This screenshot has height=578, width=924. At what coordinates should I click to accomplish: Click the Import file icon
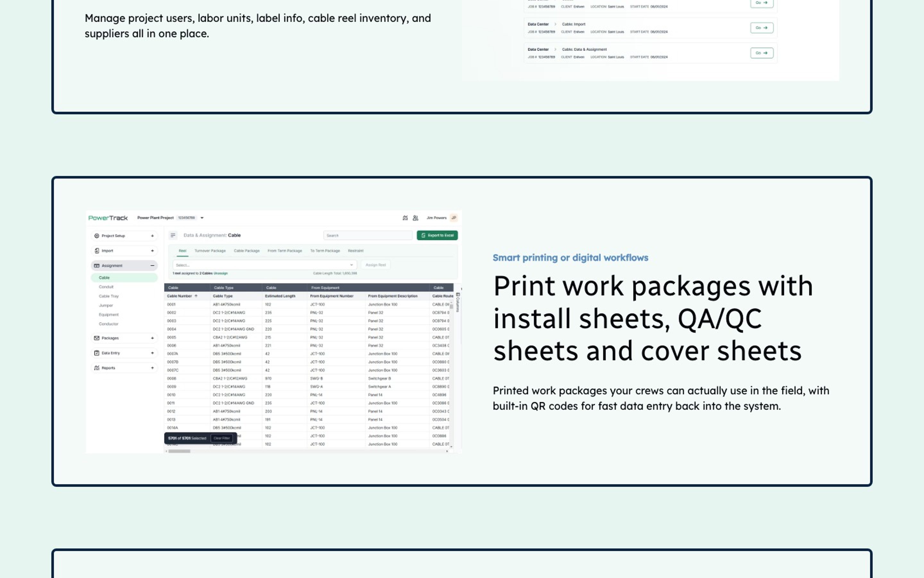(x=97, y=251)
